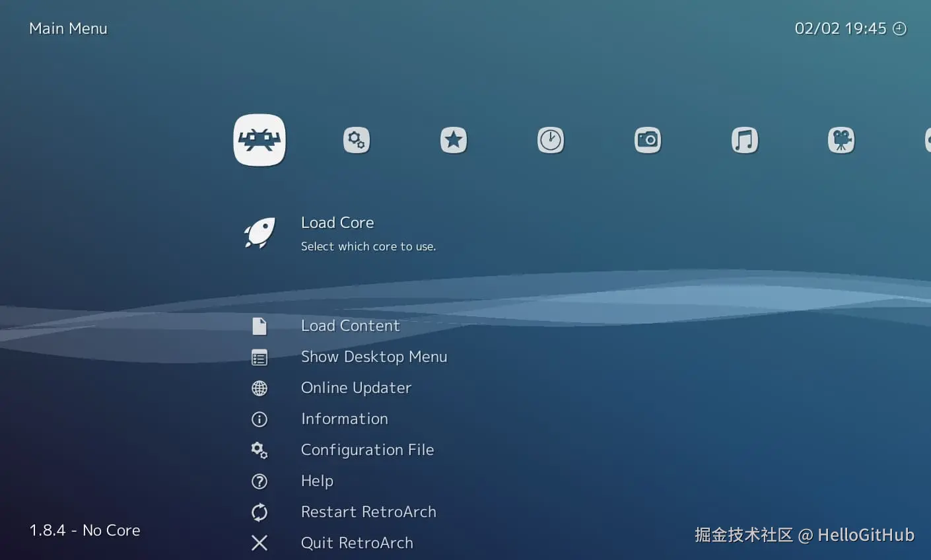
Task: Click the '1.8.4 - No Core' version text
Action: pos(85,530)
